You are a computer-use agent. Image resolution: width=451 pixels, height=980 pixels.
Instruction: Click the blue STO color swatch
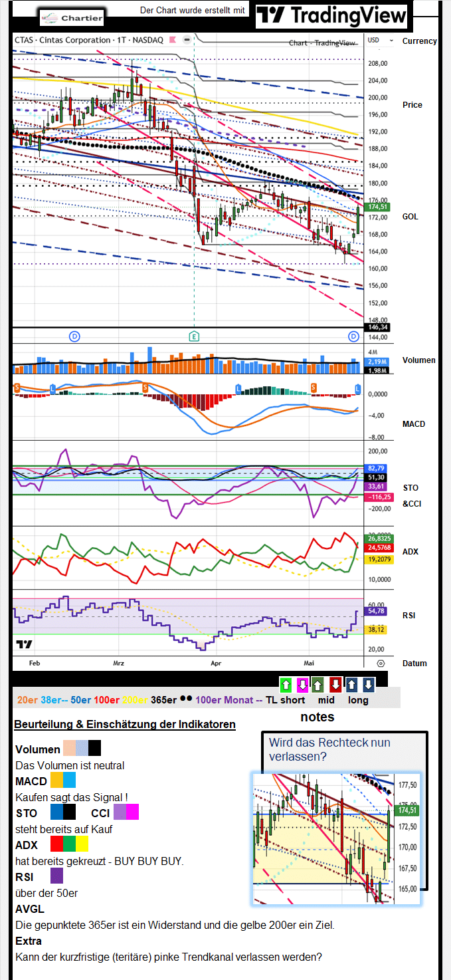(x=56, y=812)
